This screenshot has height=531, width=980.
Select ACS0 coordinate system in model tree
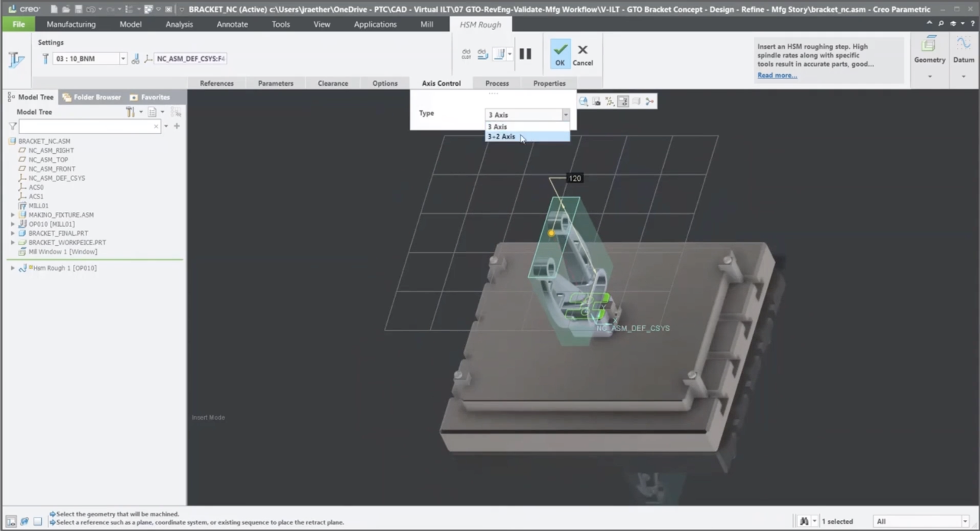pos(36,187)
